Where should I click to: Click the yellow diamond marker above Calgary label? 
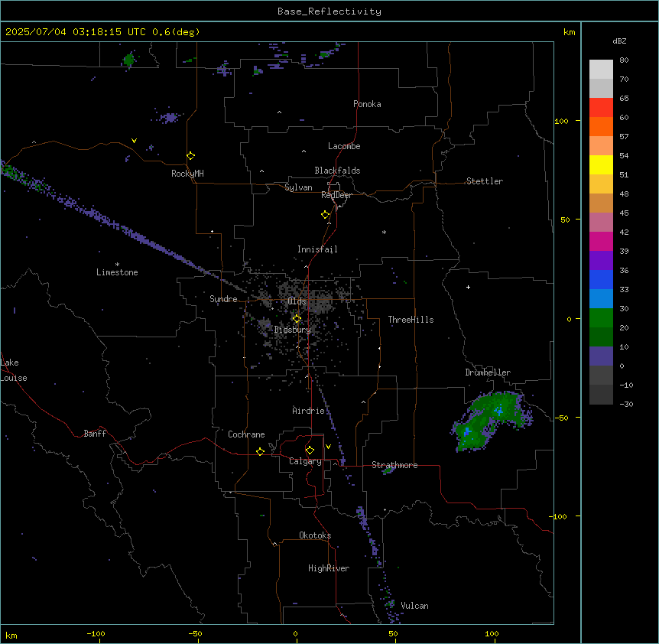point(310,450)
